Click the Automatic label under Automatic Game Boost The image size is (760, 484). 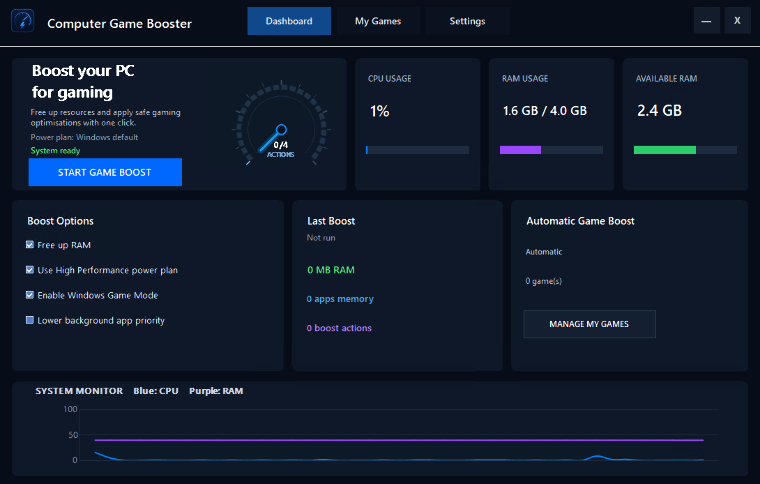(544, 252)
